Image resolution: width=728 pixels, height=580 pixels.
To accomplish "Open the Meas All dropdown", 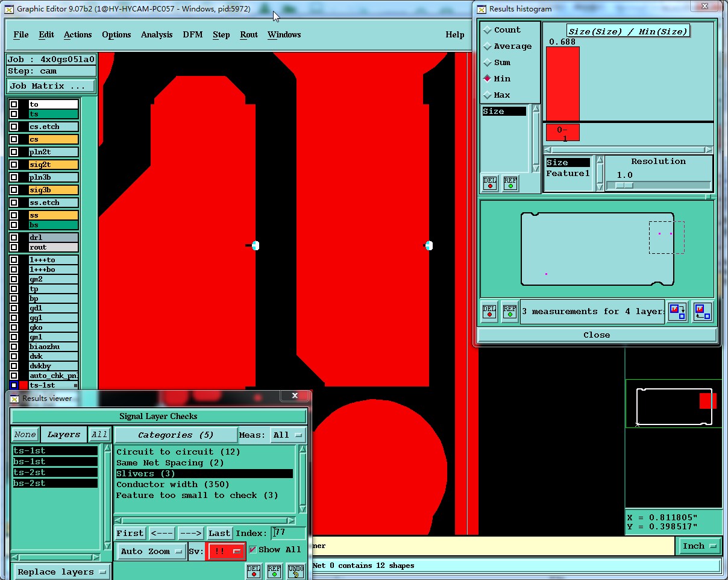I will 287,435.
